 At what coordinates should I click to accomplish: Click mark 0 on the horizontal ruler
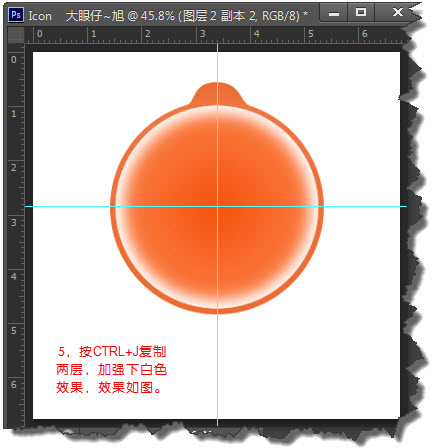[x=40, y=34]
